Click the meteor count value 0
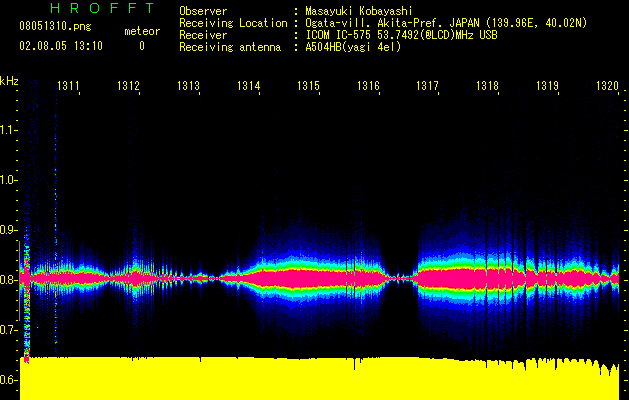 click(x=142, y=46)
